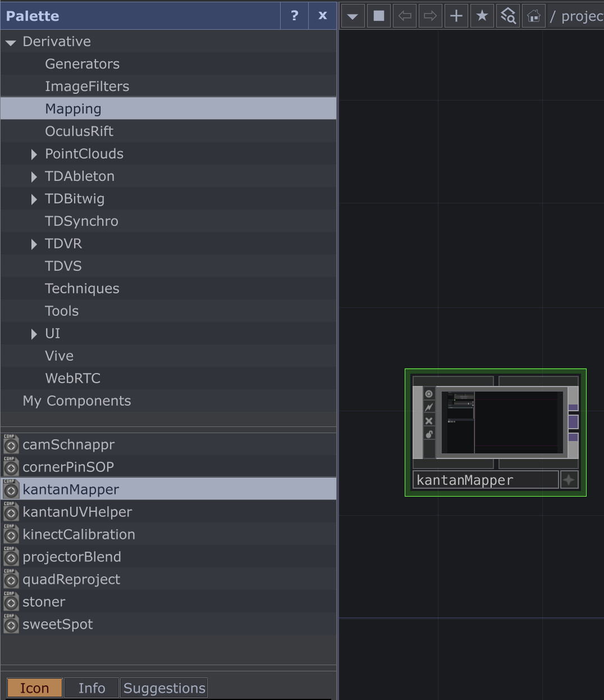Image resolution: width=604 pixels, height=700 pixels.
Task: Click the kantanMapper node name field
Action: (486, 480)
